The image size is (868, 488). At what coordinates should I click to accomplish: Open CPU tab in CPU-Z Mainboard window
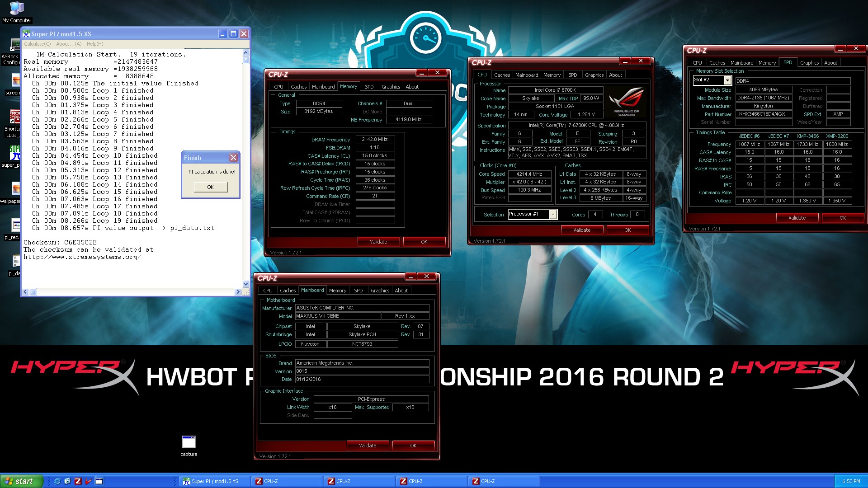[268, 291]
